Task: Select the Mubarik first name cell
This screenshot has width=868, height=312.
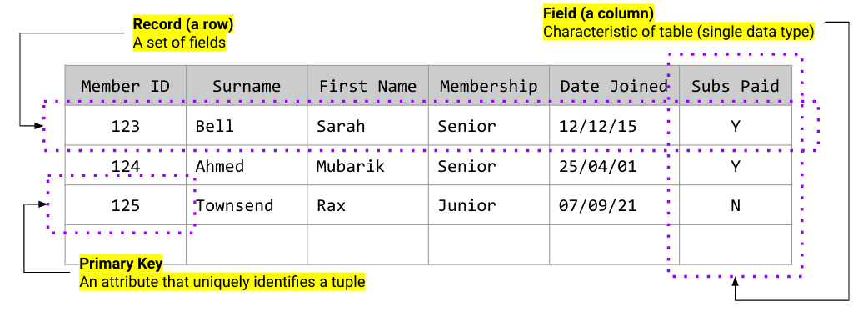Action: pyautogui.click(x=367, y=166)
